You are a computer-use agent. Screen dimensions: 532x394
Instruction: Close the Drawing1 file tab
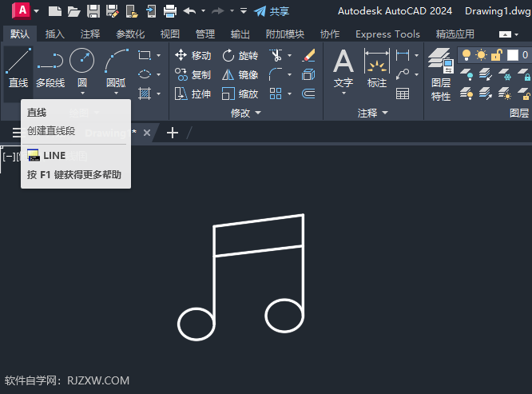[146, 133]
